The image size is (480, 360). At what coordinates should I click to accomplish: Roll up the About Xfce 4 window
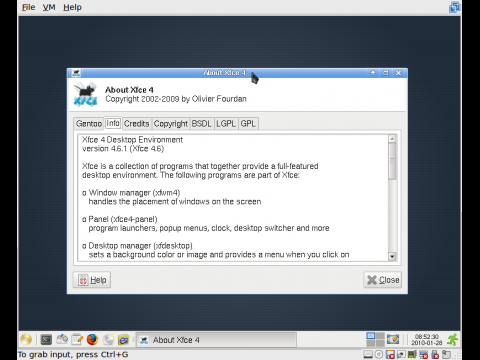click(373, 73)
